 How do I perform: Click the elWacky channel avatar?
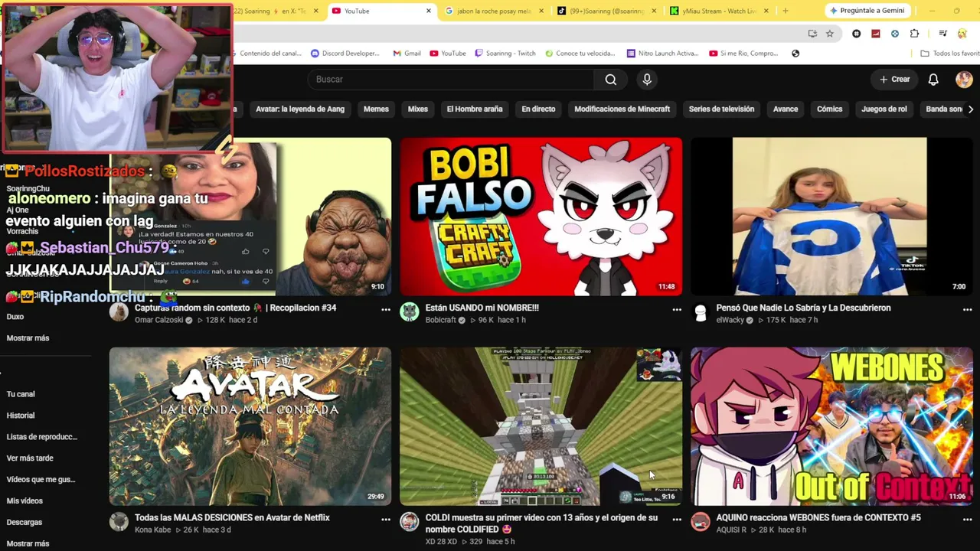click(701, 312)
